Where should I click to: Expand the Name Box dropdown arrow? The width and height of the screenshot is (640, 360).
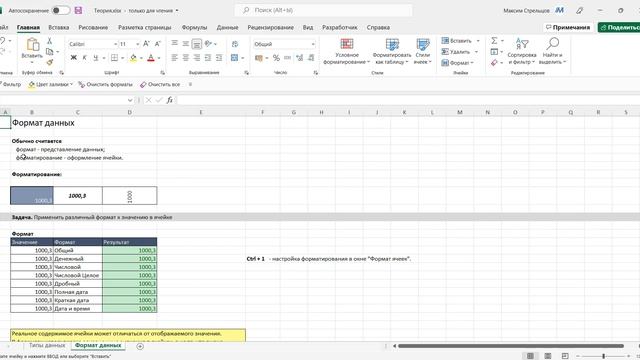[x=130, y=100]
